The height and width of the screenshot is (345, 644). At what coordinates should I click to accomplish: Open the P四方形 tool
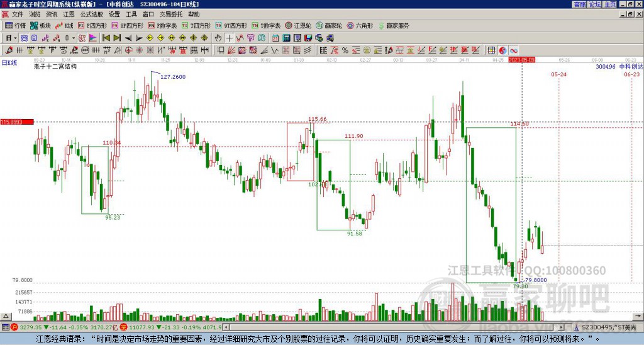click(92, 25)
